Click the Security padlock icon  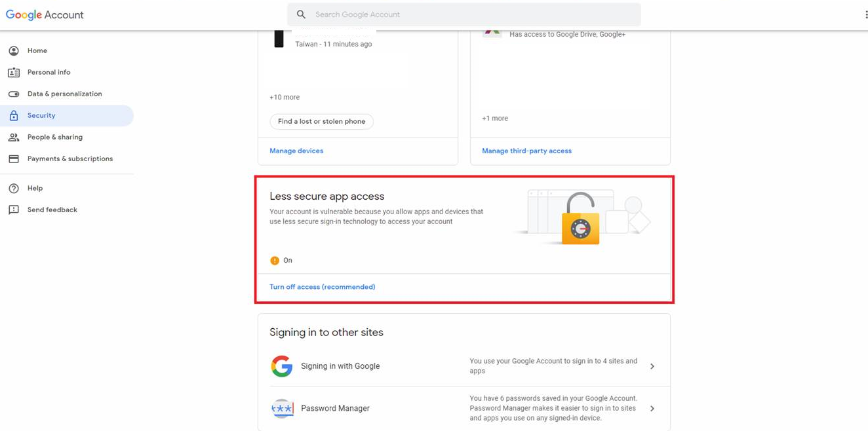coord(14,115)
